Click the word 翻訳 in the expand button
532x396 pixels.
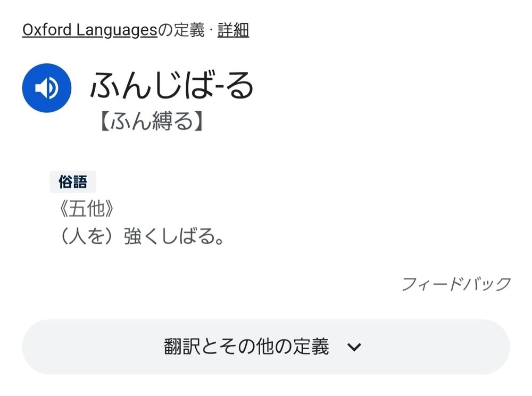[181, 346]
